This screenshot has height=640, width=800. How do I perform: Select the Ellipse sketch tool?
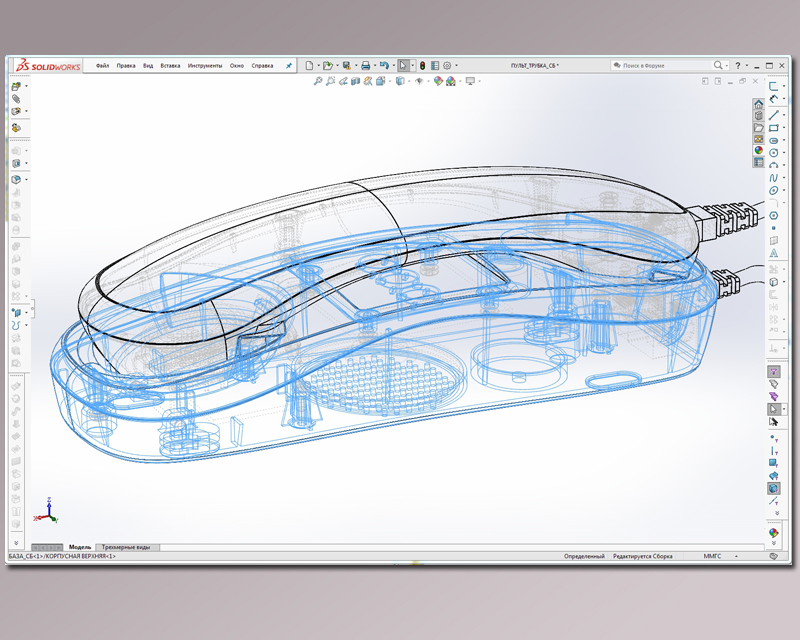pyautogui.click(x=773, y=190)
